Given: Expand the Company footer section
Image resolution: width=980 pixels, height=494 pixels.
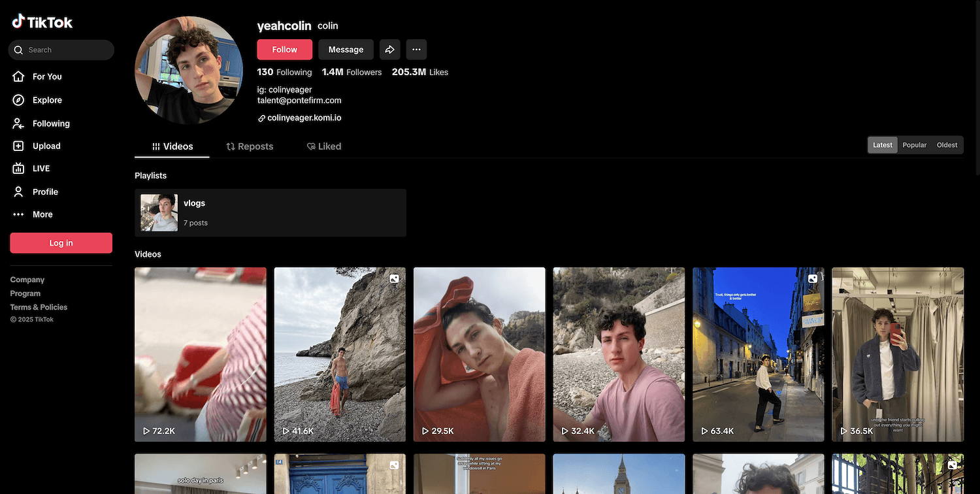Looking at the screenshot, I should (27, 280).
